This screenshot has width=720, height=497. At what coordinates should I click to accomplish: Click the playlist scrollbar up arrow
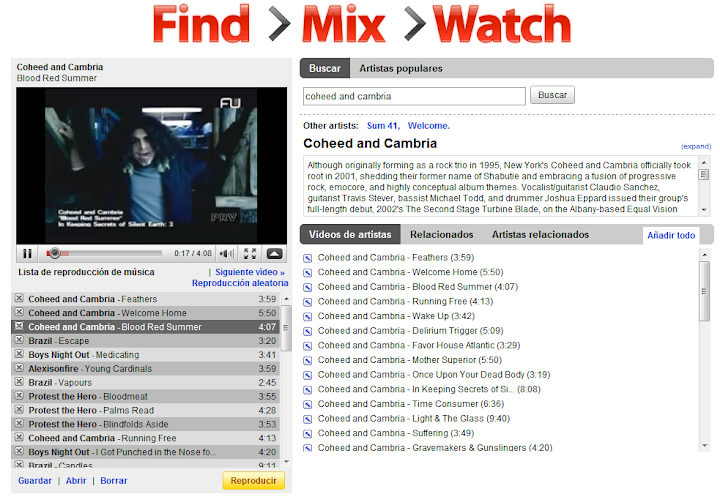click(287, 299)
